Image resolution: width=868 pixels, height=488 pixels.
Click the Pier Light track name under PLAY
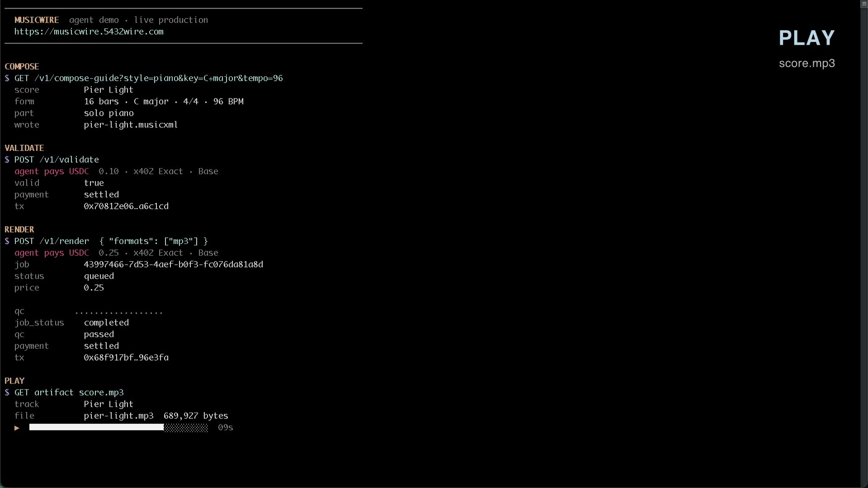[108, 404]
